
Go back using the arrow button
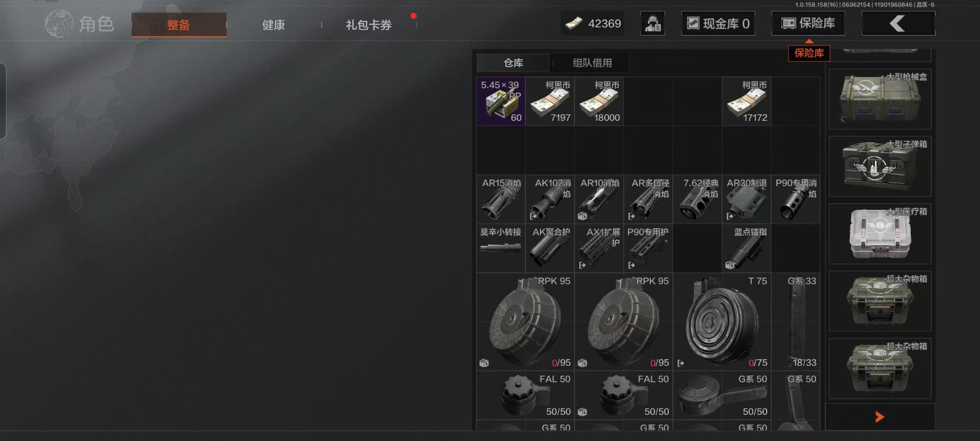[x=898, y=23]
